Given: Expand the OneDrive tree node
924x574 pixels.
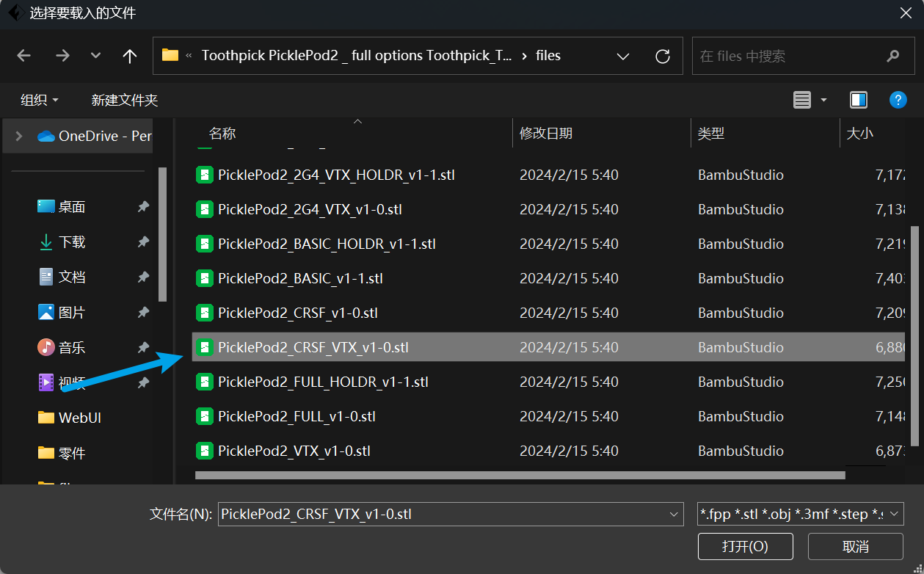Looking at the screenshot, I should point(19,136).
